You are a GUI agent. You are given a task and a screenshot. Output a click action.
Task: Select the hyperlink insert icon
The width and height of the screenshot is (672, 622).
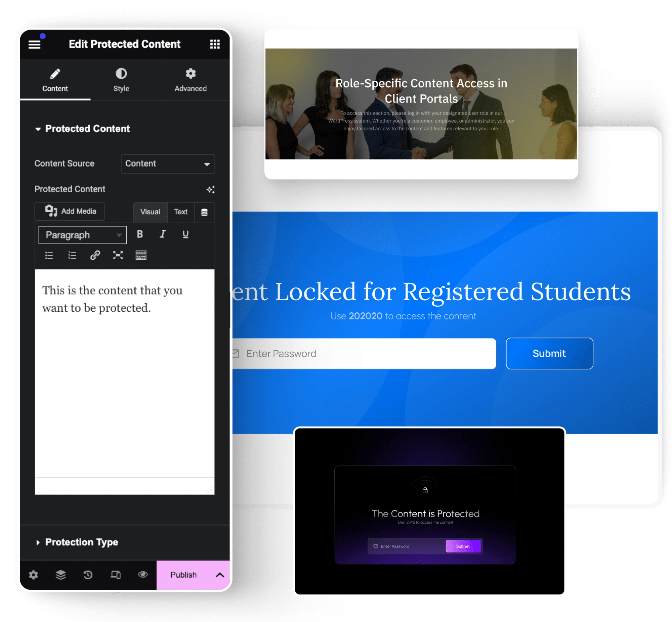click(95, 255)
